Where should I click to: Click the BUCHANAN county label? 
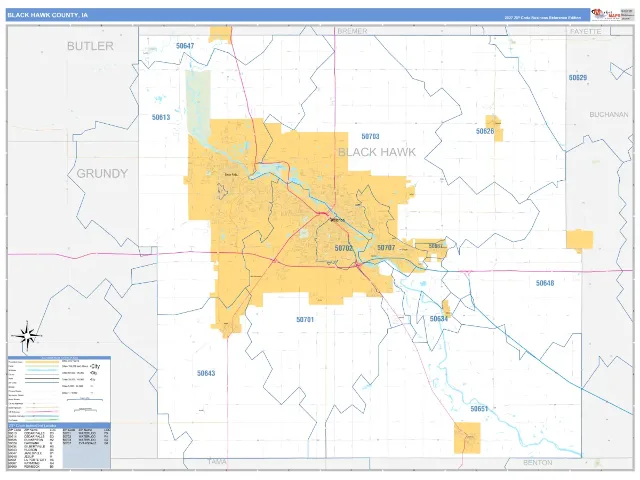(609, 115)
